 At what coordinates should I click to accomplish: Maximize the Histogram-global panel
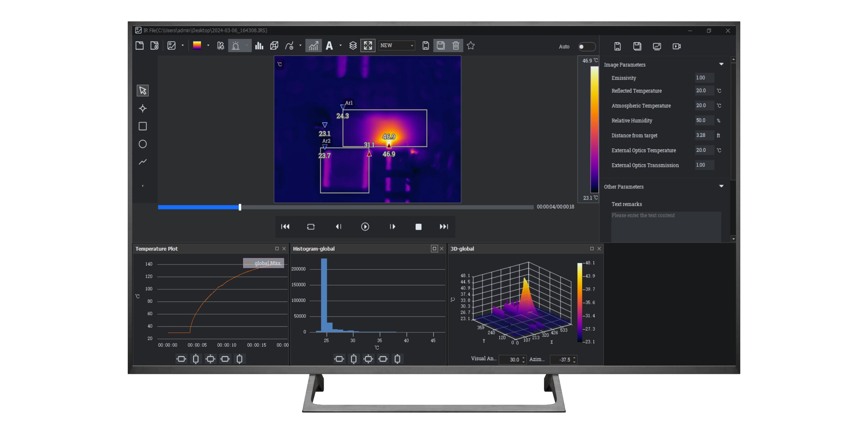click(x=434, y=249)
